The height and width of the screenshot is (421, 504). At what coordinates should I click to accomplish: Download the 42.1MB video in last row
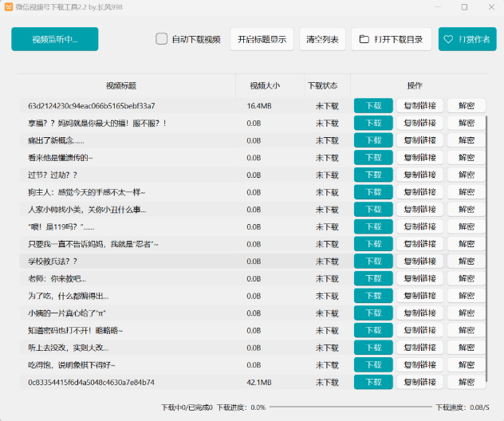[373, 382]
